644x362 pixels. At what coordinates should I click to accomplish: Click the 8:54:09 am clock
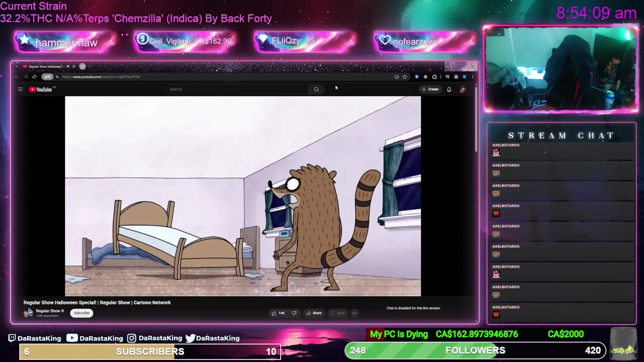(x=597, y=13)
